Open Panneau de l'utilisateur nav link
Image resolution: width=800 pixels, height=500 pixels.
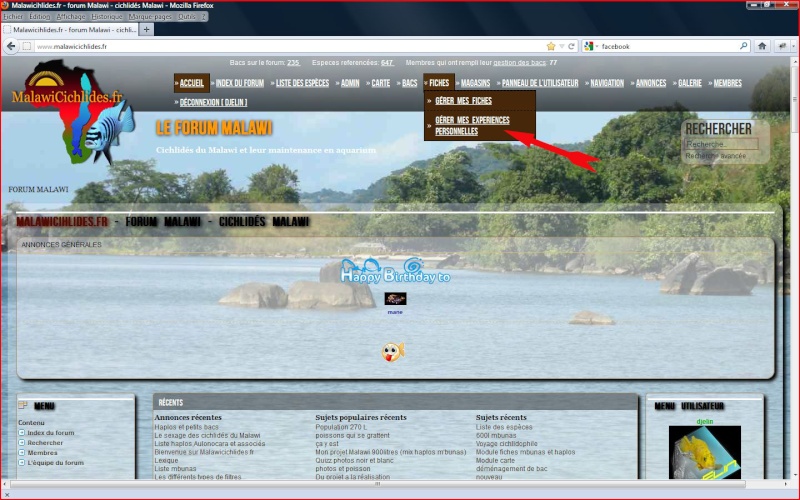[x=540, y=83]
